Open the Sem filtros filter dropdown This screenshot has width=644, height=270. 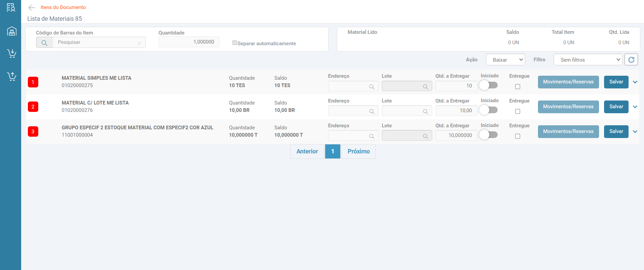point(588,60)
